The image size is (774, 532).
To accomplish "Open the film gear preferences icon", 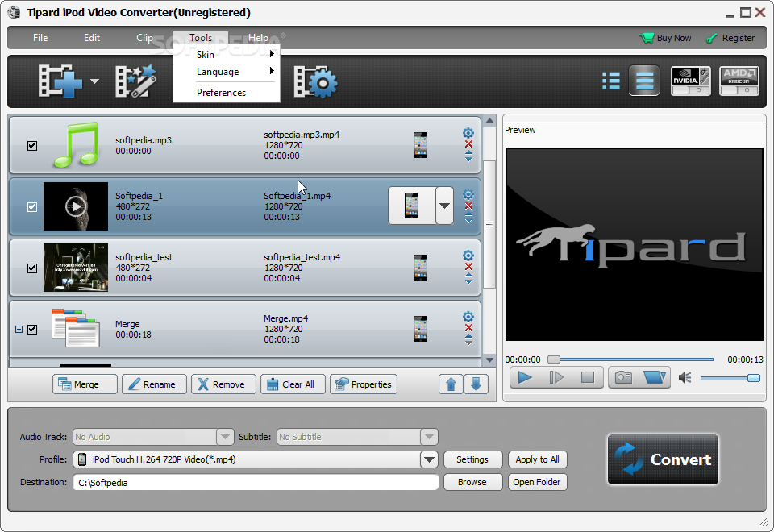I will (315, 81).
